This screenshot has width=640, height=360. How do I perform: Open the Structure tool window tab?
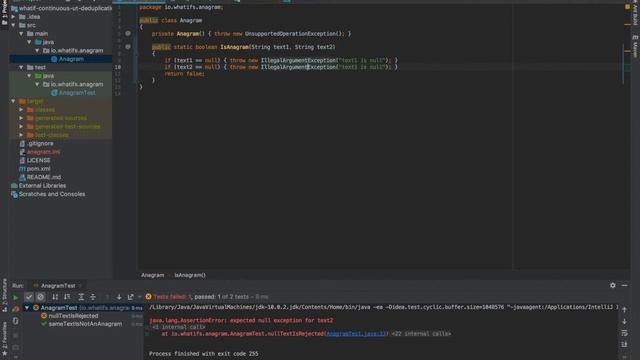coord(4,295)
